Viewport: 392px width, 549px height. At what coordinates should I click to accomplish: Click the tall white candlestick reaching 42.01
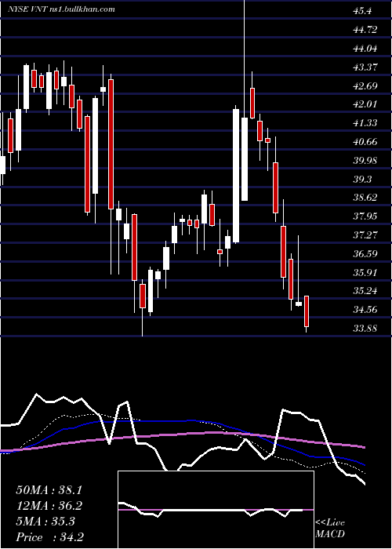pos(236,176)
